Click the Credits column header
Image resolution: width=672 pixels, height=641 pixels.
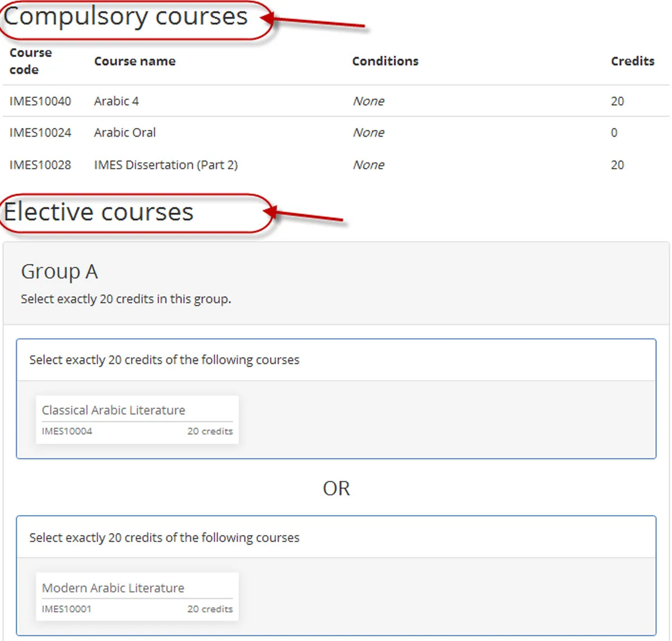point(632,61)
